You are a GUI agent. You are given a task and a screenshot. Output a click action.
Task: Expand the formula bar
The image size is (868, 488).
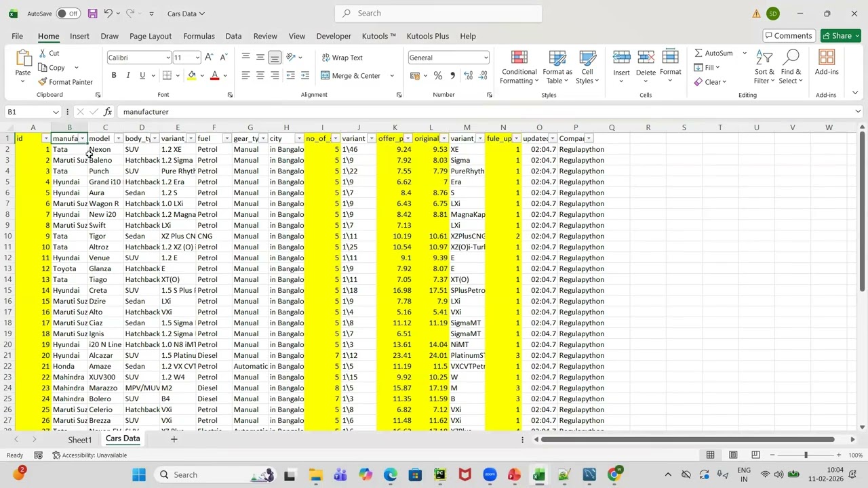point(858,112)
